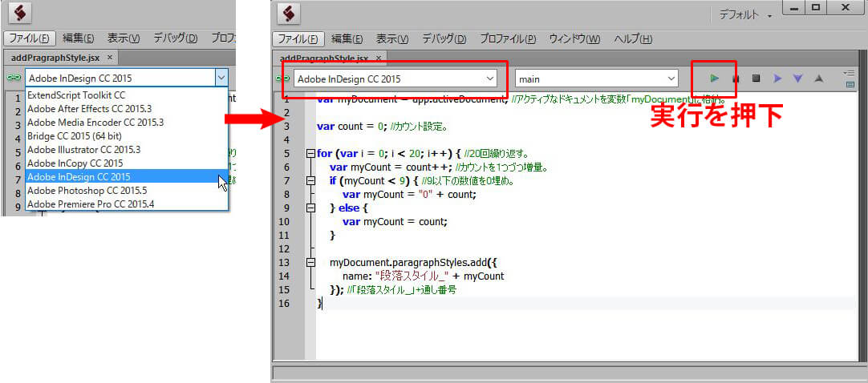Viewport: 868px width, 383px height.
Task: Open ウィンドウ(W) menu
Action: [574, 39]
